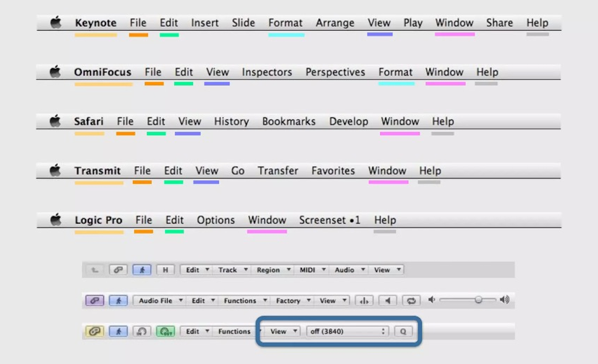Open the Slide menu in Keynote
This screenshot has height=364, width=598.
[x=243, y=23]
